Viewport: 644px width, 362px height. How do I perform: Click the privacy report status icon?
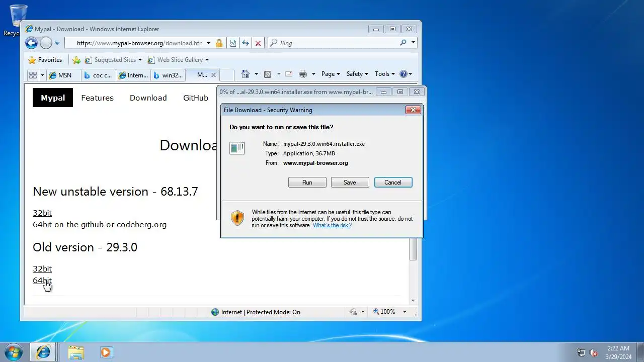353,312
